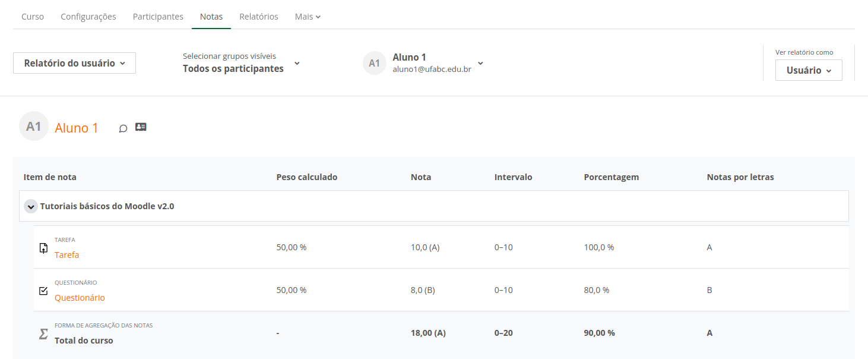
Task: Click the sigma aggregation icon for Total do curso
Action: coord(43,333)
